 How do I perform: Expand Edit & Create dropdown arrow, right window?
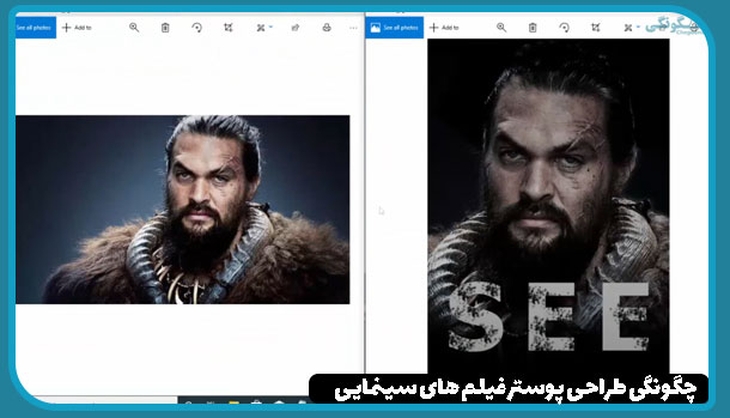coord(638,27)
